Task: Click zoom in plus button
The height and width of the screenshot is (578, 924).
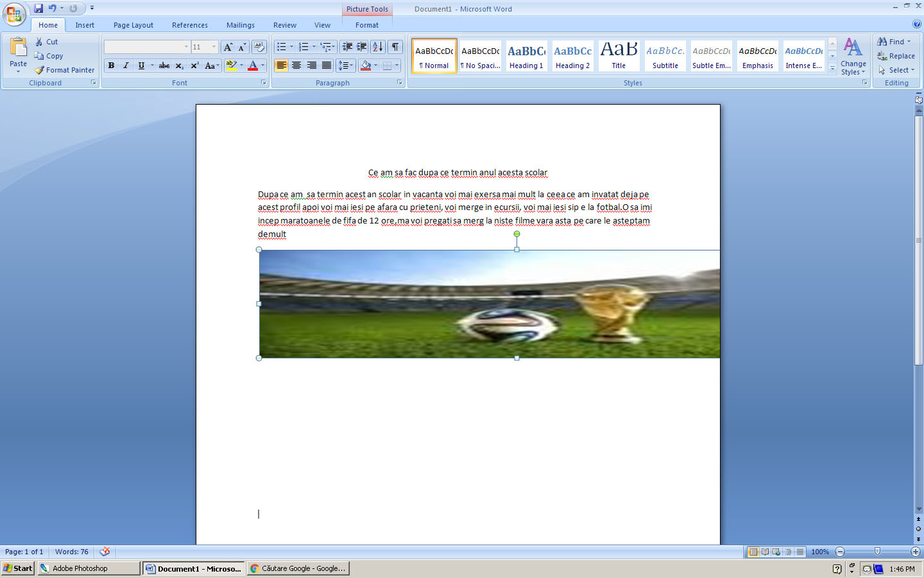Action: pos(915,552)
